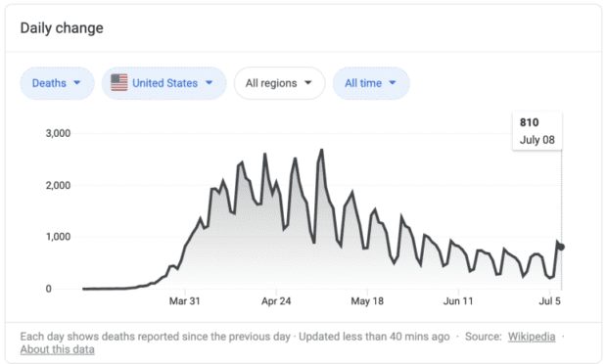607x364 pixels.
Task: Open the United States country selector
Action: (x=163, y=83)
